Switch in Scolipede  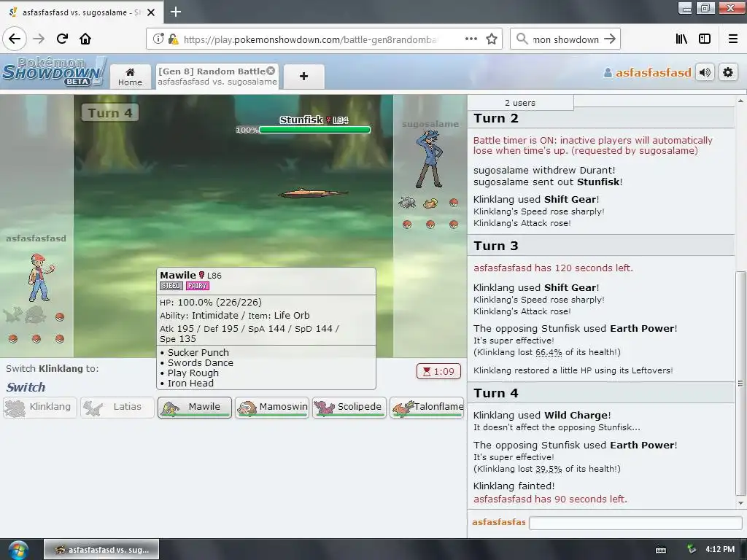(x=349, y=408)
